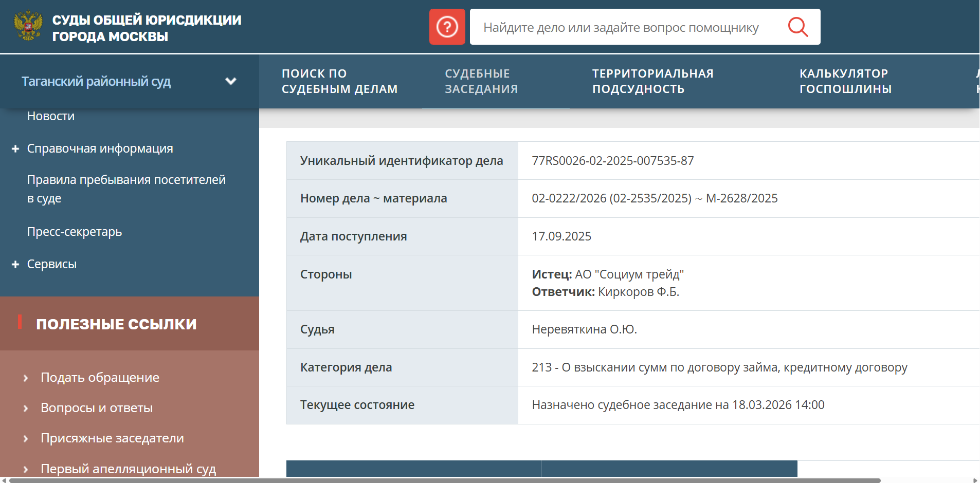Click the chevron next to Вопросы и ответы
This screenshot has width=980, height=483.
(26, 408)
